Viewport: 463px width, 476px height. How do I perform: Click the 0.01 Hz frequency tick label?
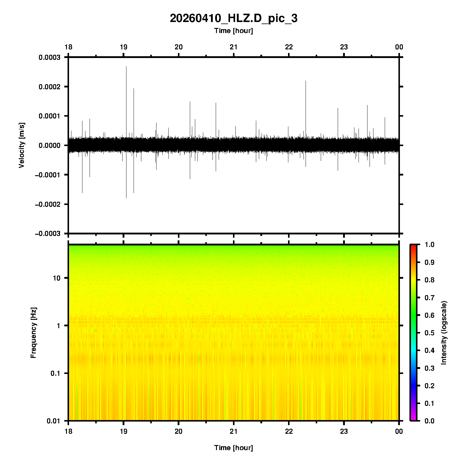pos(54,421)
